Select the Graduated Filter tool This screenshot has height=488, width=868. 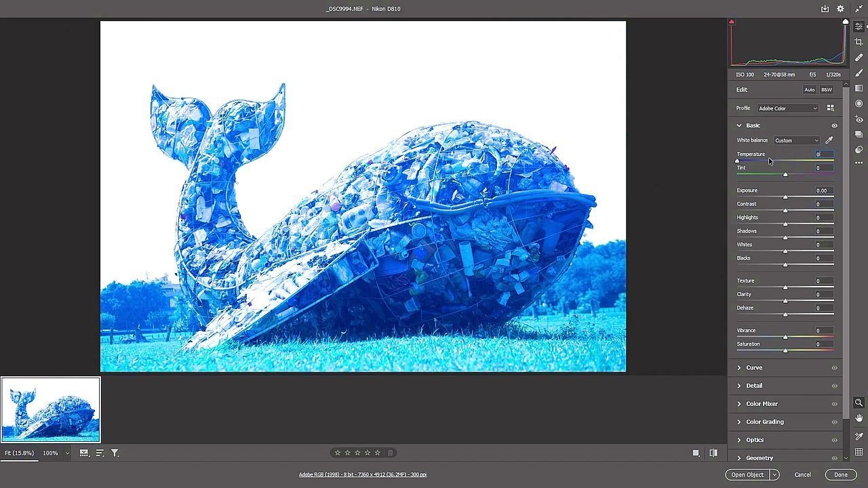pos(859,88)
